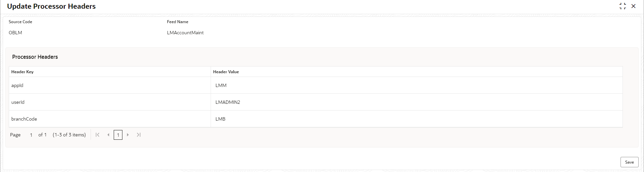Jump to last page of results
644x172 pixels.
139,135
